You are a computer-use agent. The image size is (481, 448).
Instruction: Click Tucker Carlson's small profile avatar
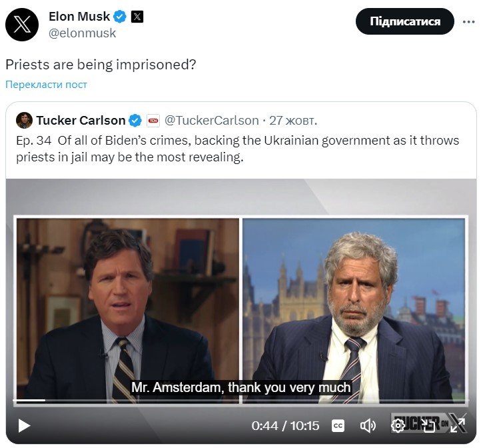(25, 120)
